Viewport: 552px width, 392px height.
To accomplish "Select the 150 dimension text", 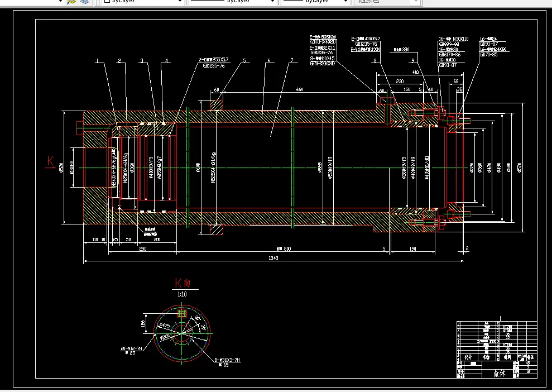I will (407, 89).
